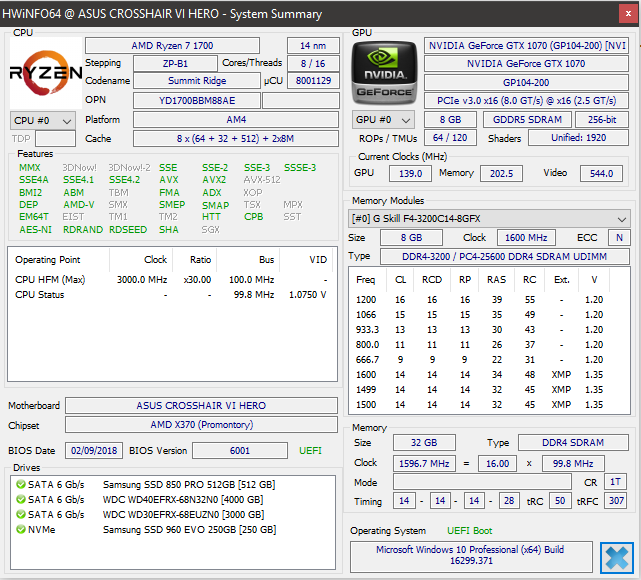Click the tRFC value 307

616,501
